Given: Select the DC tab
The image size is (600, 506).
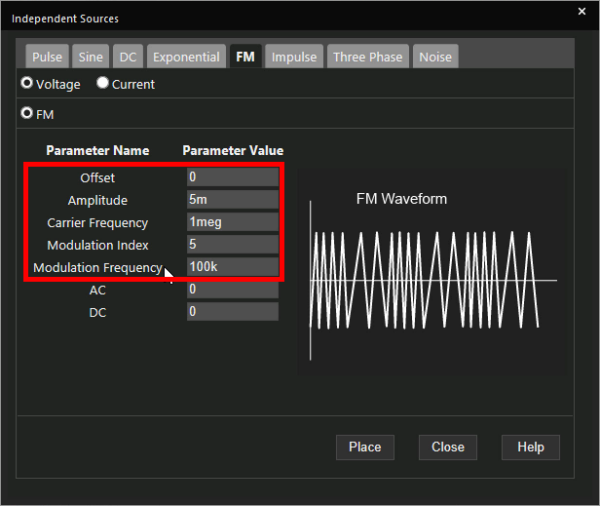Looking at the screenshot, I should [x=128, y=57].
